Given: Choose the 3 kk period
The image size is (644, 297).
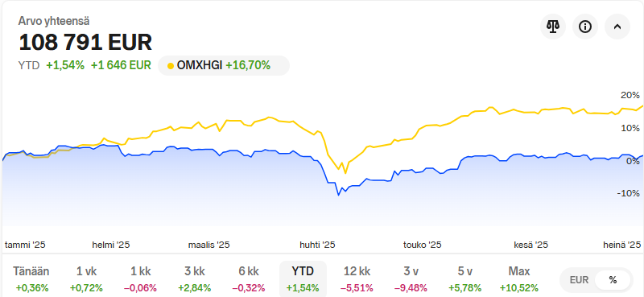Looking at the screenshot, I should coord(194,278).
